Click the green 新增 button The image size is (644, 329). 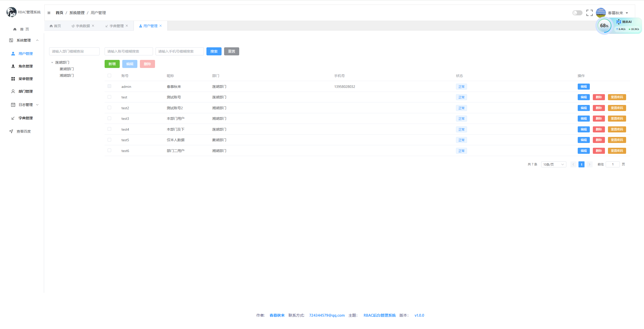[112, 64]
